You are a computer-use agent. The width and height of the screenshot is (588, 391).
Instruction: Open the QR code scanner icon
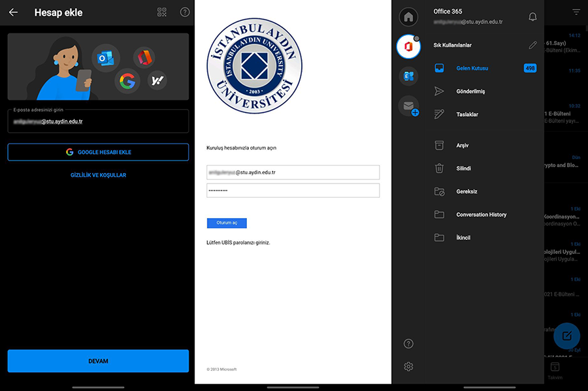161,12
